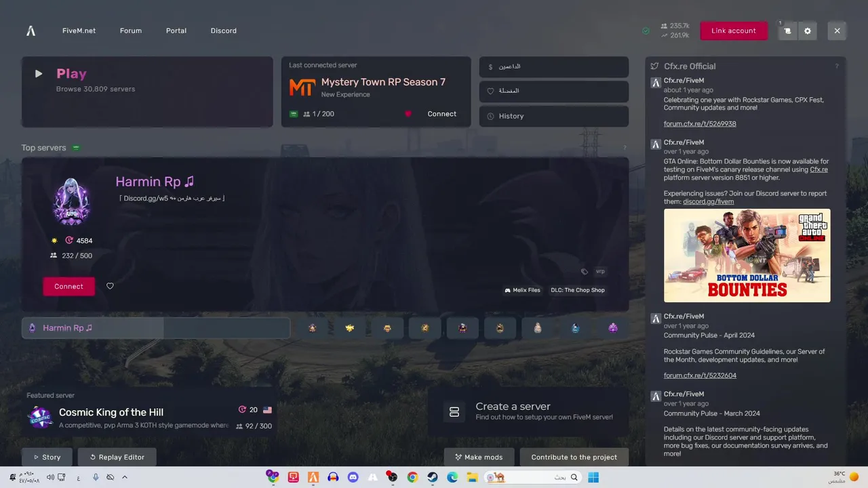Image resolution: width=868 pixels, height=488 pixels.
Task: Click the bird icon beside Cfx.re Official
Action: tap(654, 66)
